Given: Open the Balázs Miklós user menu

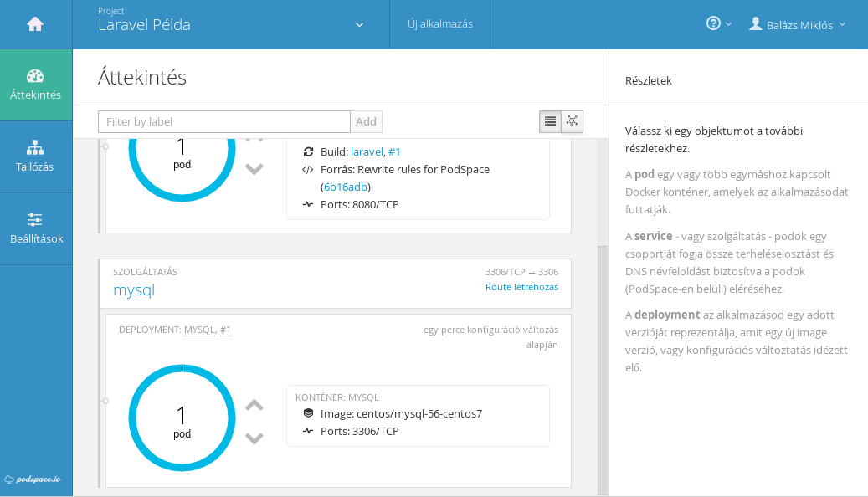Looking at the screenshot, I should click(798, 24).
